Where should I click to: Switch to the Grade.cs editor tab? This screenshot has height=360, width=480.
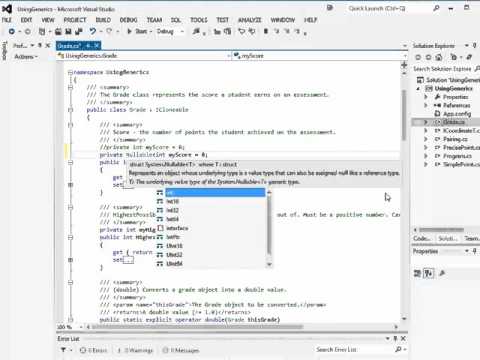(69, 46)
